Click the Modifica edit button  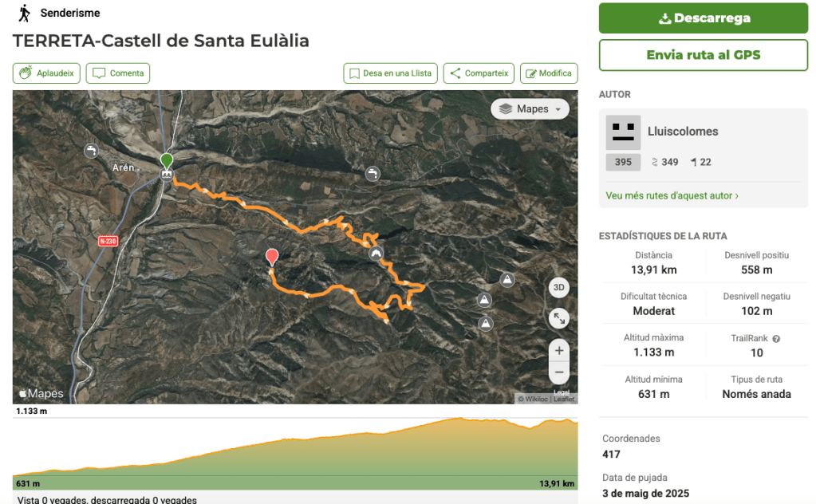(x=549, y=73)
